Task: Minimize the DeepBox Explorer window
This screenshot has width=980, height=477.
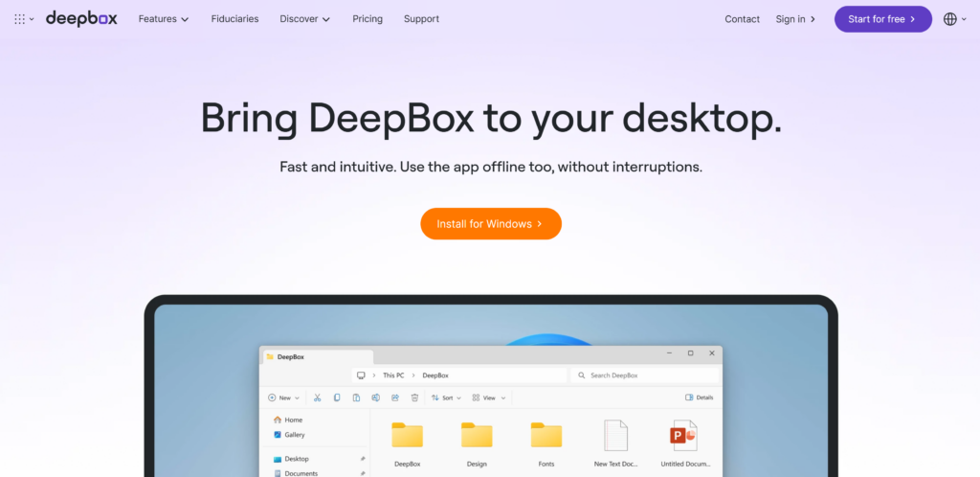Action: 669,353
